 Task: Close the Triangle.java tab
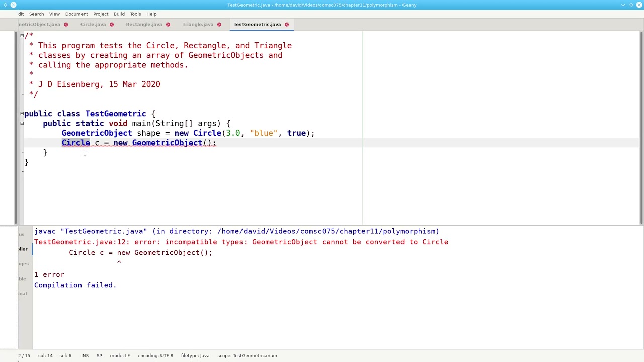pyautogui.click(x=219, y=24)
